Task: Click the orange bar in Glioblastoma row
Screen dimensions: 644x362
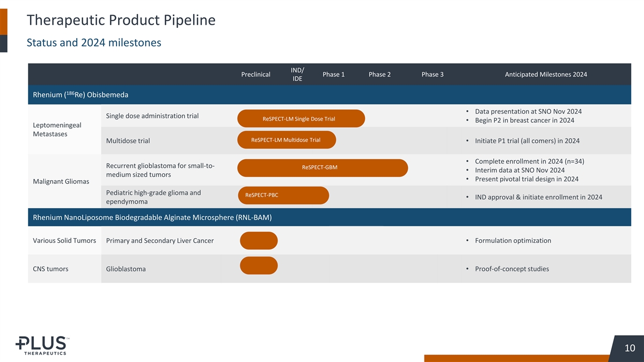Action: [259, 265]
